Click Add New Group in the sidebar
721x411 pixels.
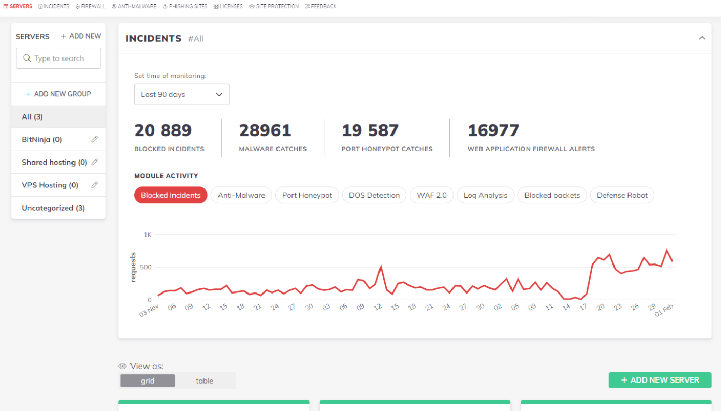tap(57, 93)
